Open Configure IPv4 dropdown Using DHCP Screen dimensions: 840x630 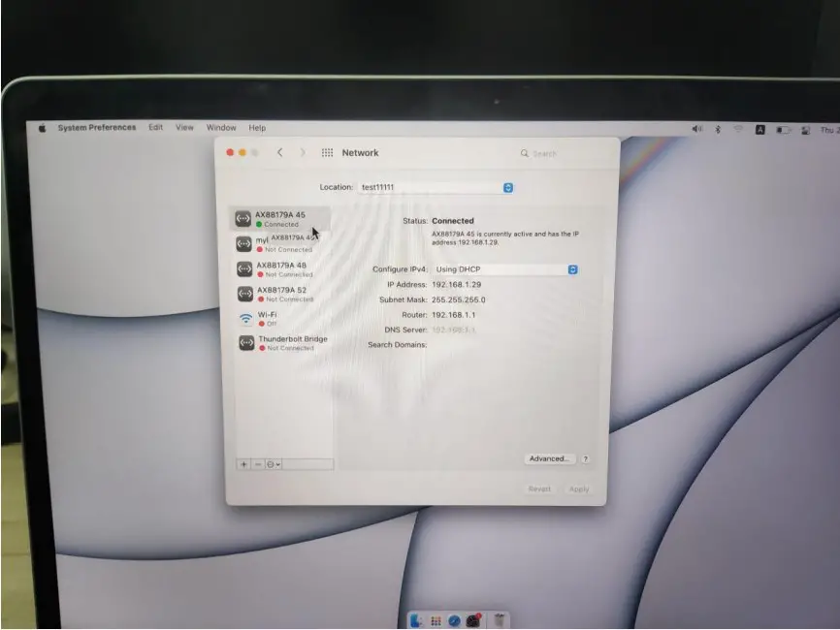tap(505, 269)
